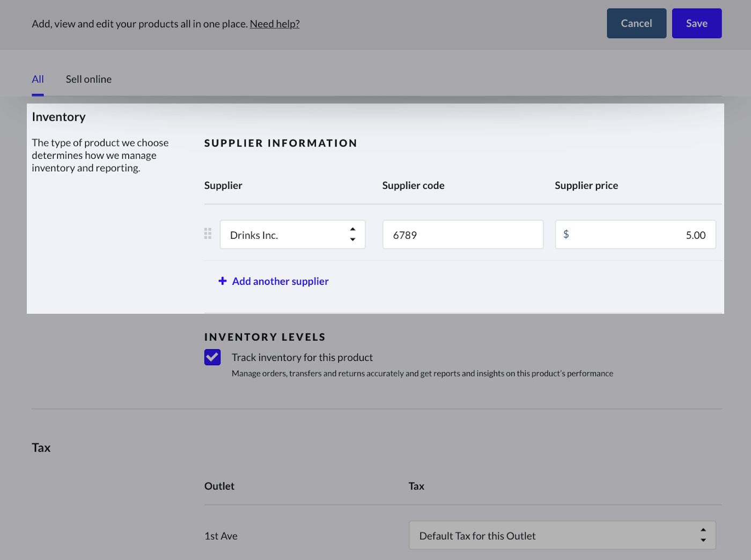
Task: Follow the Need help? link
Action: tap(275, 24)
